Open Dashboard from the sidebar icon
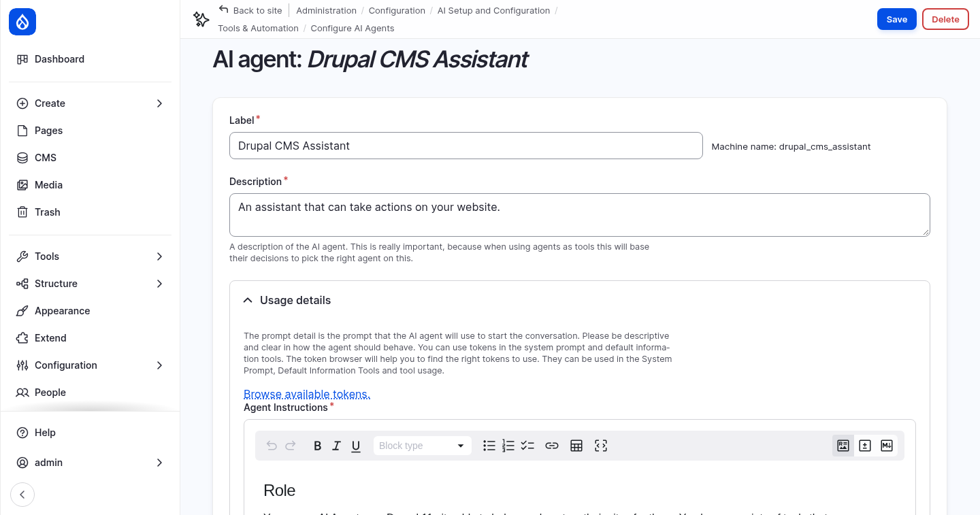 pos(22,59)
